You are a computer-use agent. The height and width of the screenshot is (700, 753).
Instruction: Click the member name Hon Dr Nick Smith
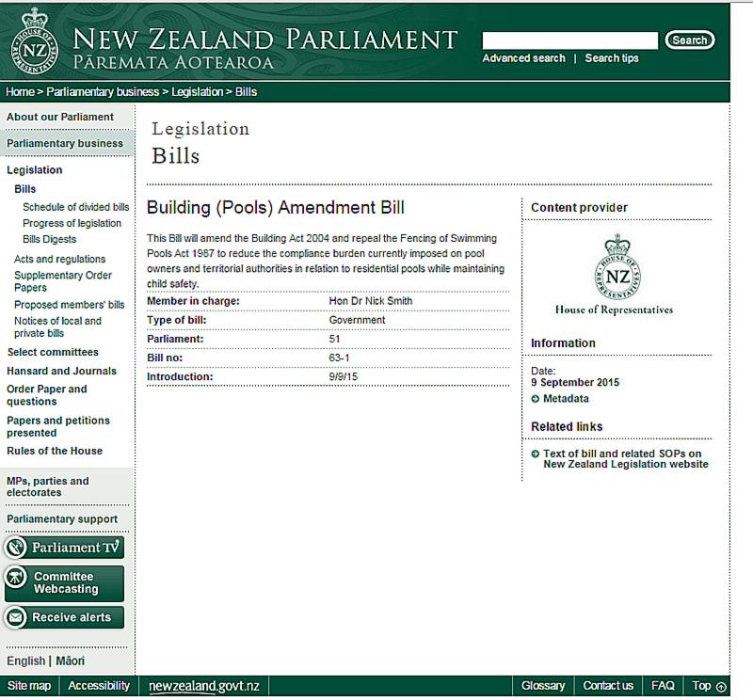(x=371, y=301)
